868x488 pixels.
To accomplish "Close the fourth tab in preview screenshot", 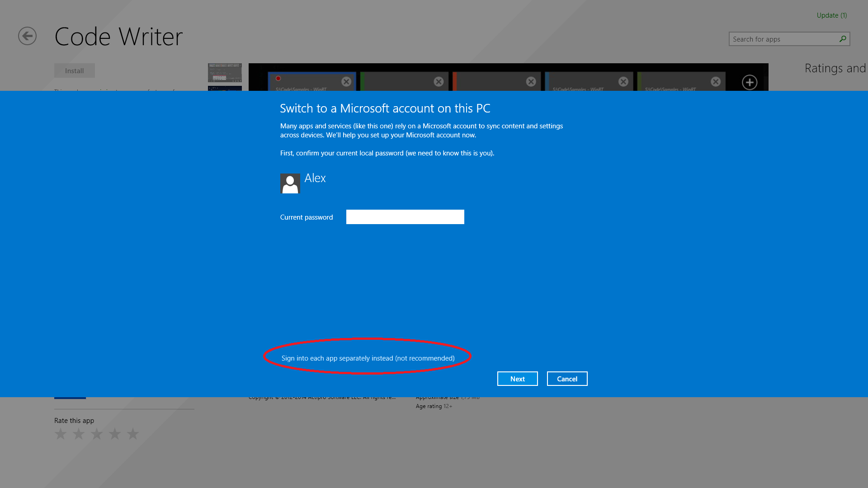I will [623, 82].
